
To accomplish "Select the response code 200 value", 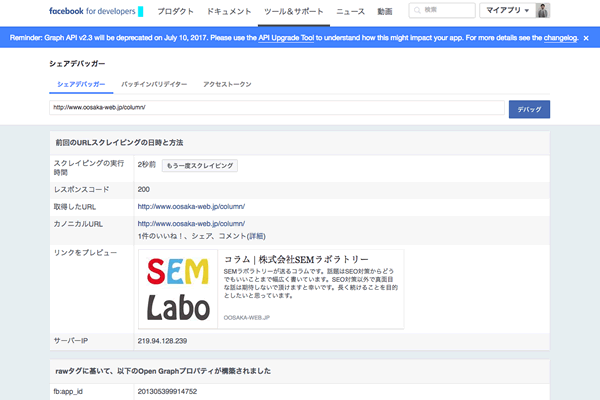I will point(143,189).
